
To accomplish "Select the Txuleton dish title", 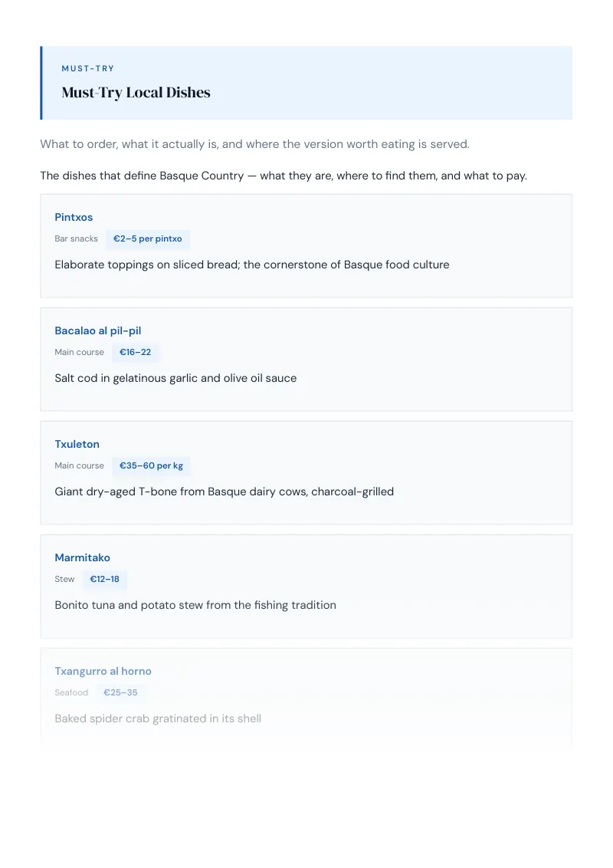I will pyautogui.click(x=77, y=444).
